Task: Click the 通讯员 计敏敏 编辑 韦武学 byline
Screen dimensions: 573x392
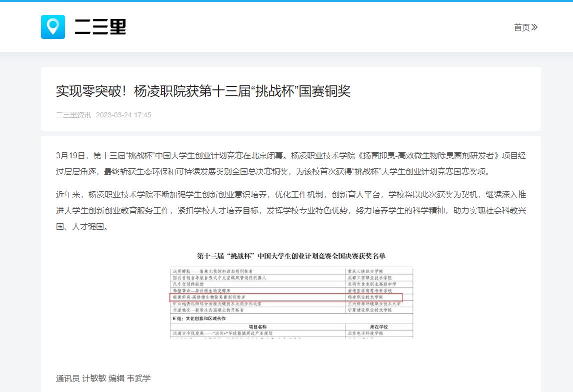Action: coord(103,379)
